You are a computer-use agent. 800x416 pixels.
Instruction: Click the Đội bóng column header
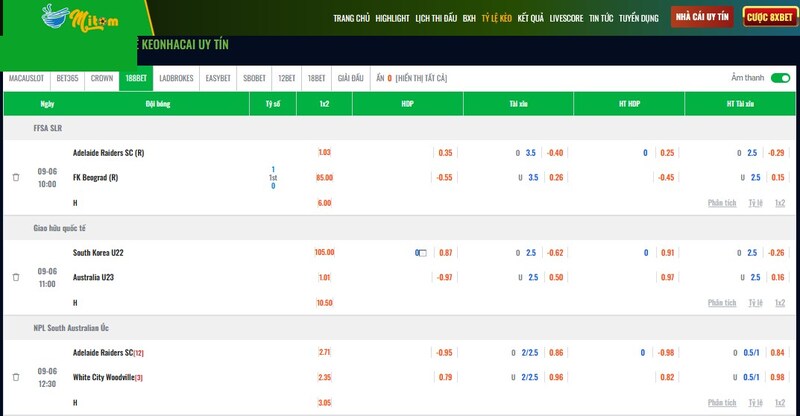coord(158,104)
